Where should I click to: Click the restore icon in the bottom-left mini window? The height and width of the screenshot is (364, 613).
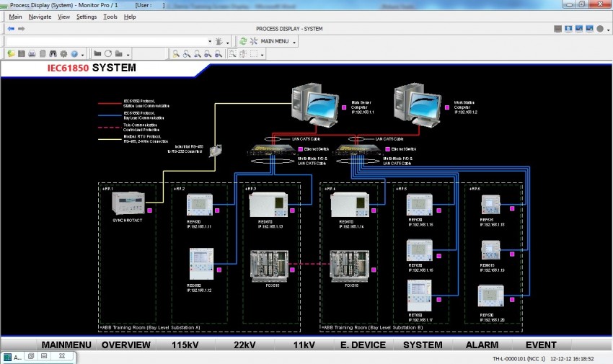click(31, 356)
